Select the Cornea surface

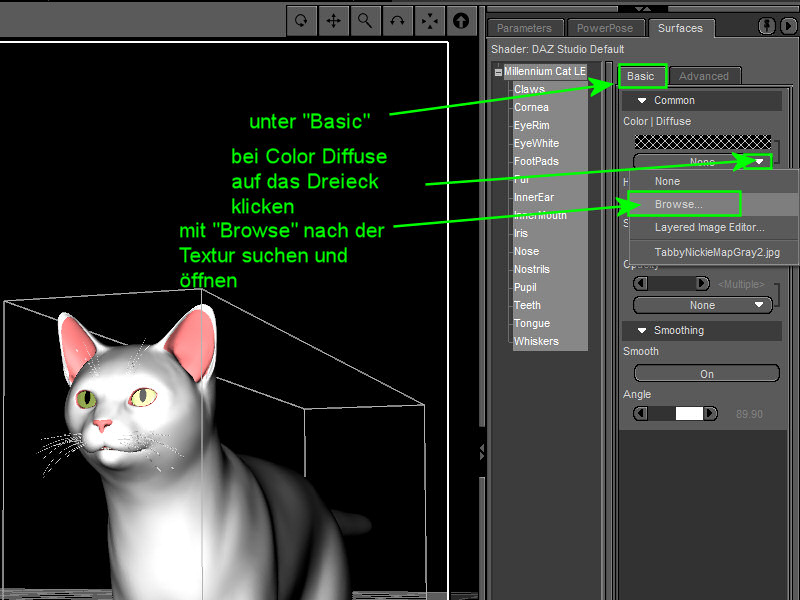click(x=532, y=107)
